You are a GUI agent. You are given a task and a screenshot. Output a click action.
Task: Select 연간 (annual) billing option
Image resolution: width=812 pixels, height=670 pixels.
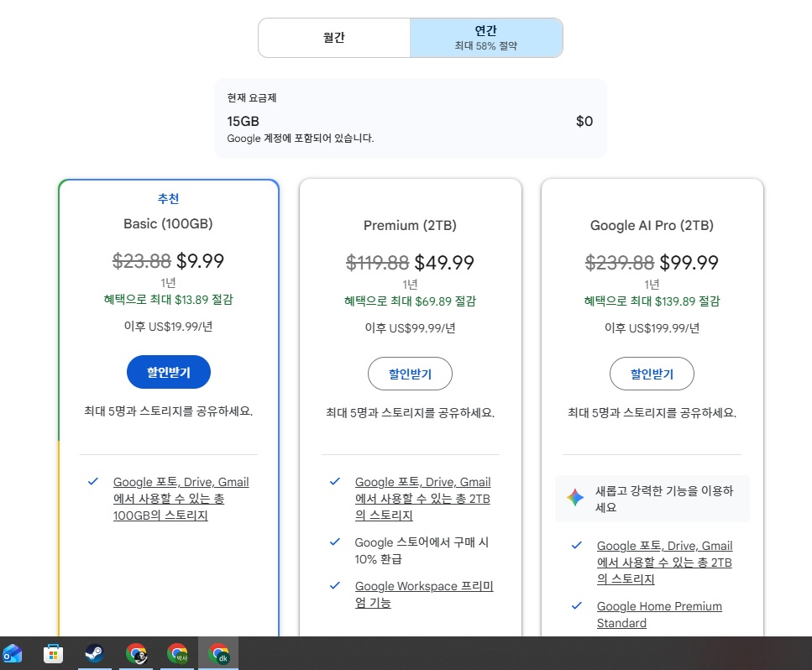[x=486, y=38]
